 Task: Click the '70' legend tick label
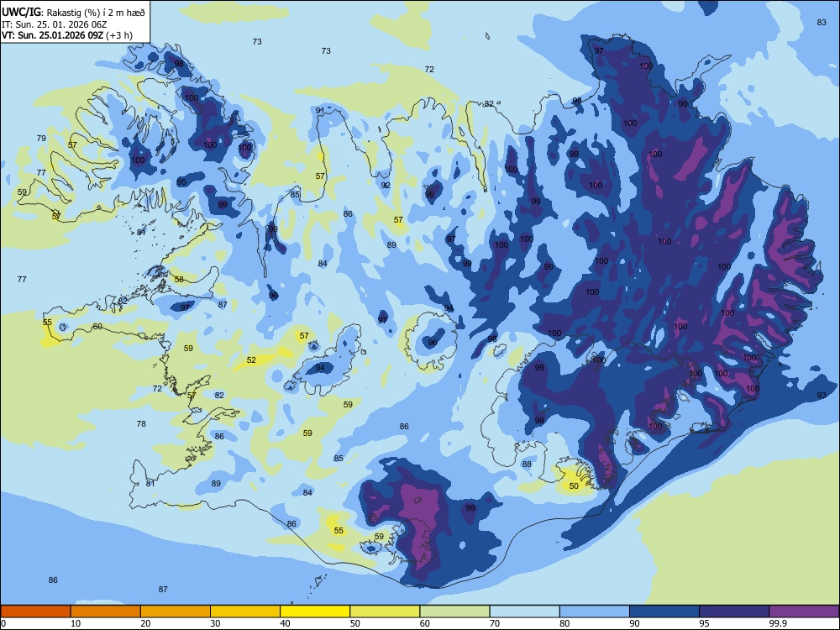pos(495,623)
